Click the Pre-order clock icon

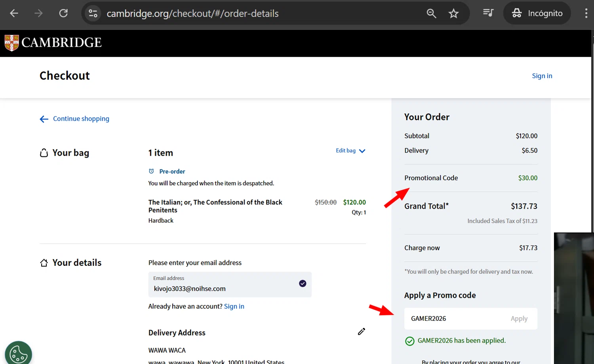click(x=151, y=171)
